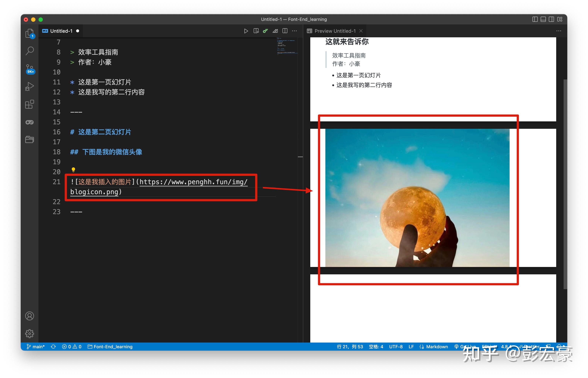588x378 pixels.
Task: Open the More Actions ellipsis menu in editor toolbar
Action: tap(294, 31)
